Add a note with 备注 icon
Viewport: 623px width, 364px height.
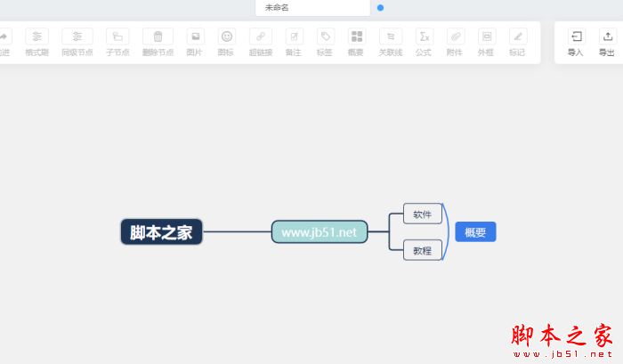point(295,36)
